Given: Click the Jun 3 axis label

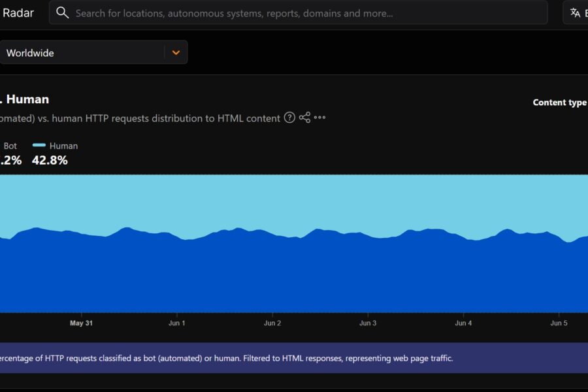Looking at the screenshot, I should (x=368, y=323).
